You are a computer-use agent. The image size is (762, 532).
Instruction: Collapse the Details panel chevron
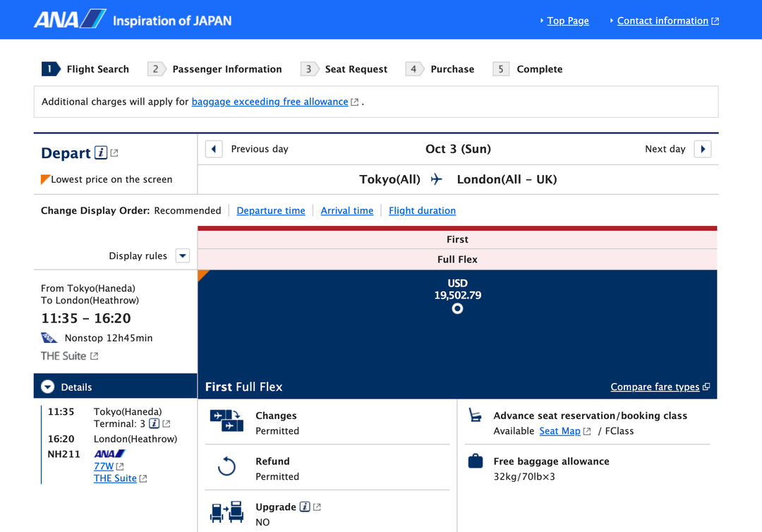47,386
